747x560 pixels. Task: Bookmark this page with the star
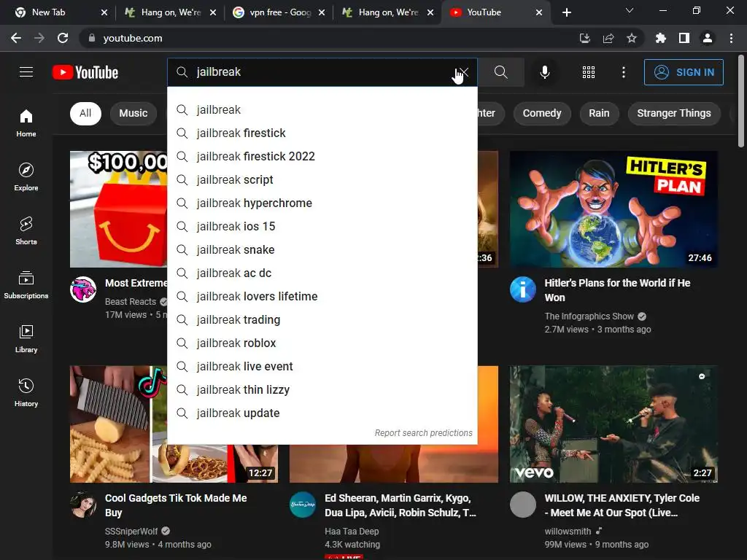[x=631, y=38]
